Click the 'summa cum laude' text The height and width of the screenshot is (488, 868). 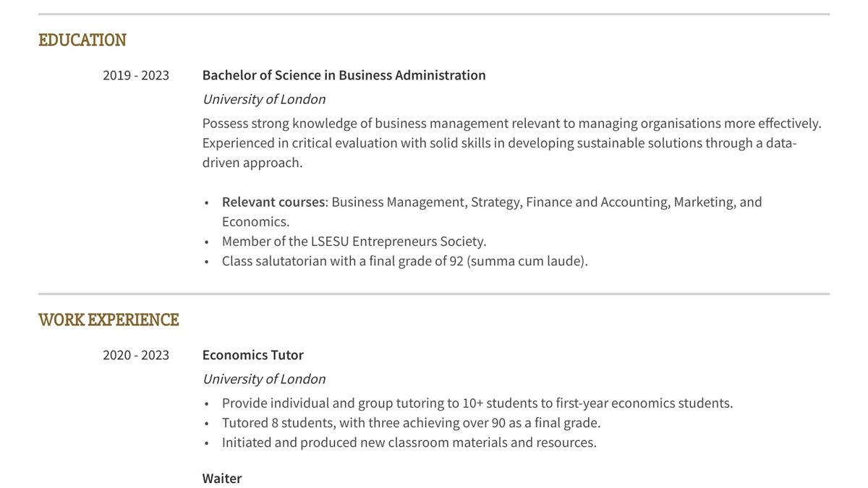[527, 261]
